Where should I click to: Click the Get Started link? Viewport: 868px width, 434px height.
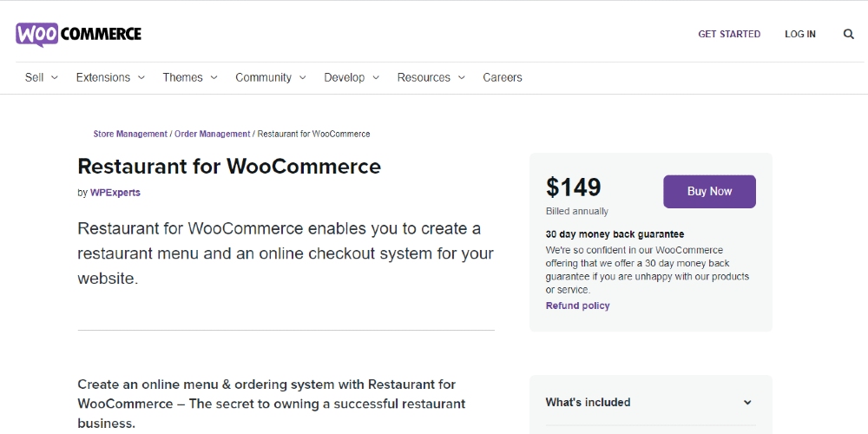[729, 35]
